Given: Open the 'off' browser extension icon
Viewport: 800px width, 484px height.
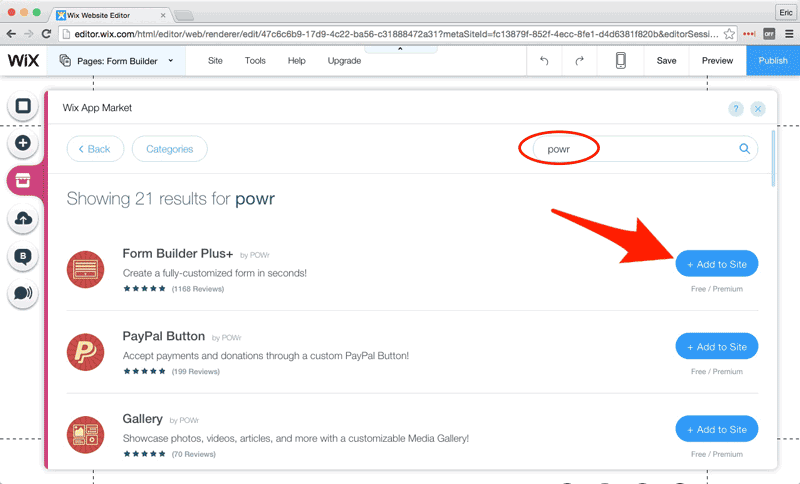Looking at the screenshot, I should coord(769,34).
